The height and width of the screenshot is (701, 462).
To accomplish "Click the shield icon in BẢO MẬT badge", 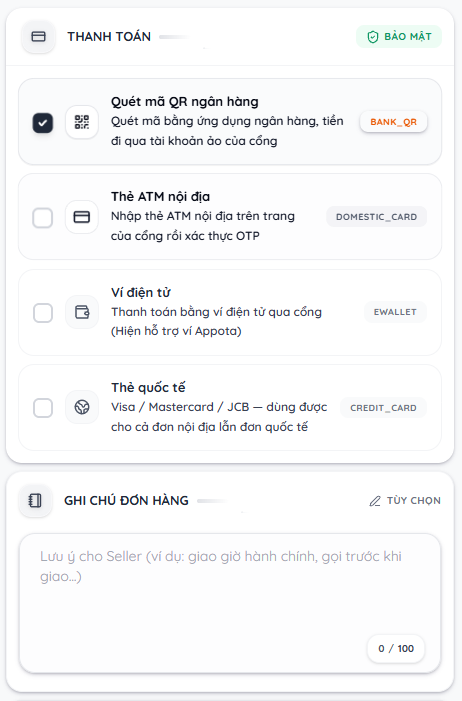I will coord(373,37).
